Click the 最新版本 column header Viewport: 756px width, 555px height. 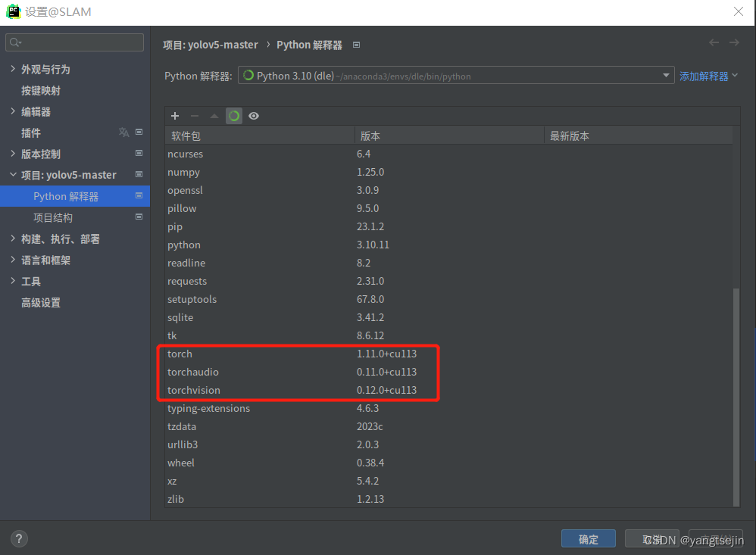coord(639,136)
